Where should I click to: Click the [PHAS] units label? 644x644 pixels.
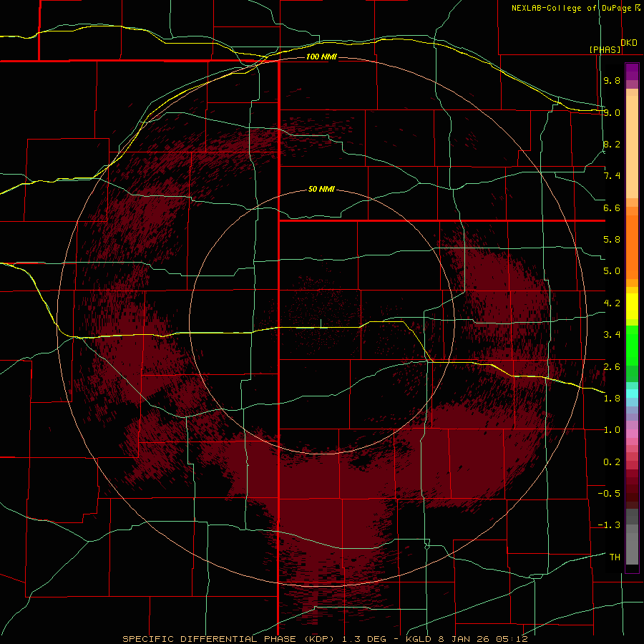point(605,49)
